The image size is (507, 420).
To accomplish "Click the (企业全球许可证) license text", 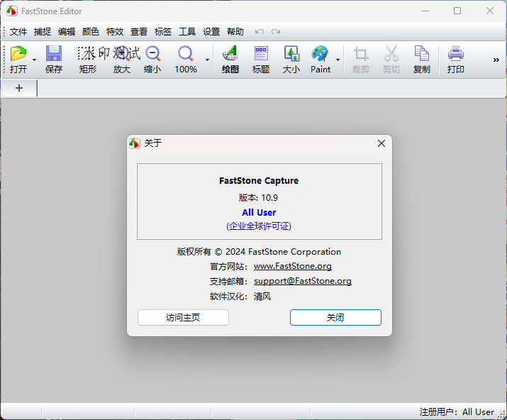I will coord(259,226).
